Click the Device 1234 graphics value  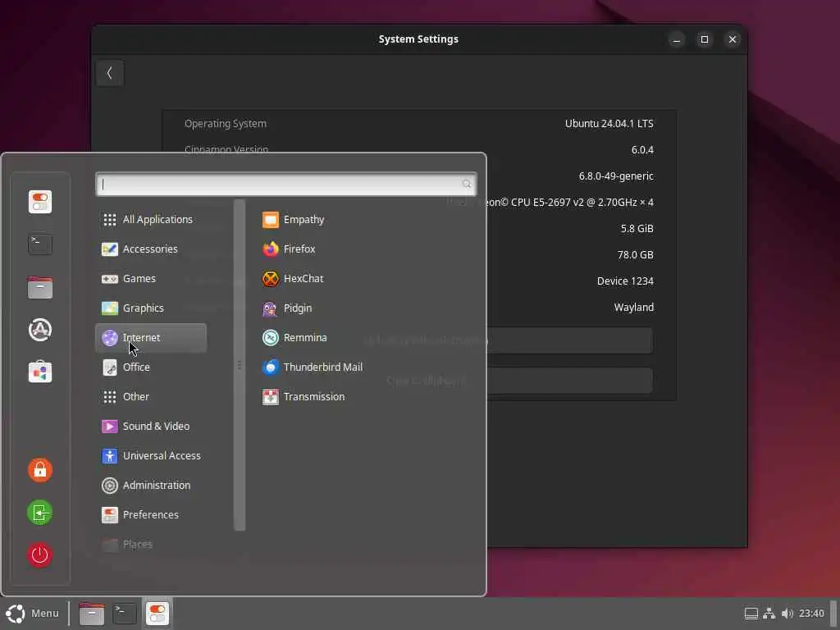click(625, 281)
